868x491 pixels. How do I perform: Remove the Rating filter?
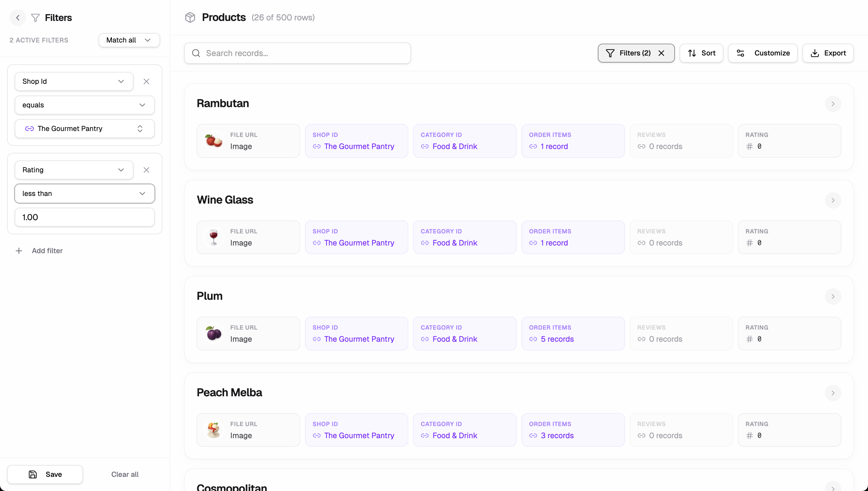pos(146,170)
